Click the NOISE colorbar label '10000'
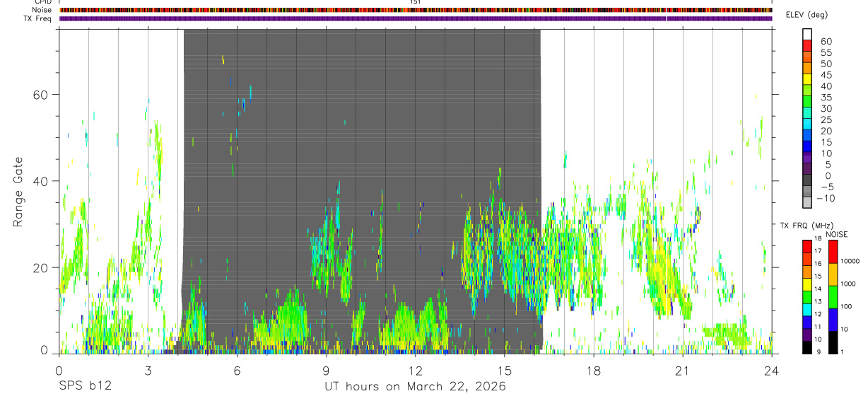 pos(850,261)
